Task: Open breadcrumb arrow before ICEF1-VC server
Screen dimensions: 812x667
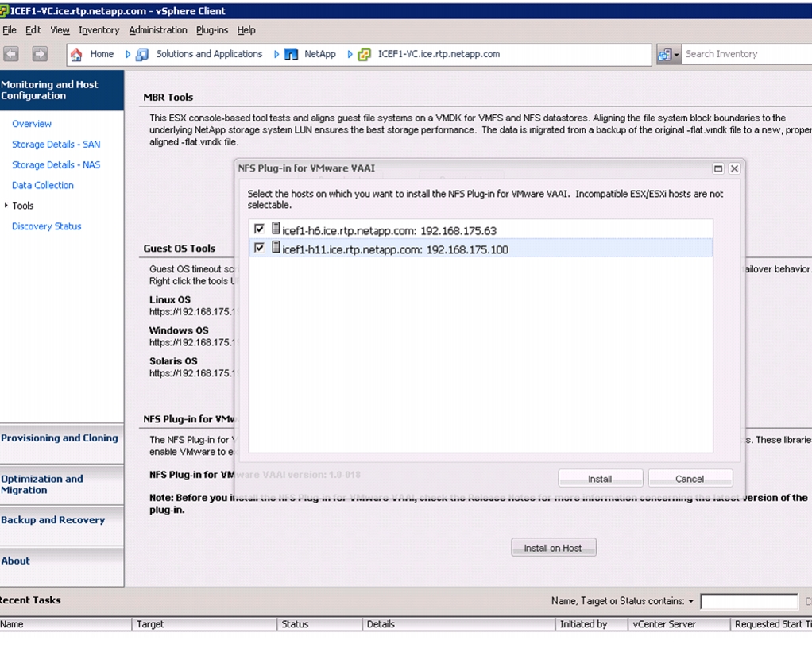Action: [x=350, y=54]
